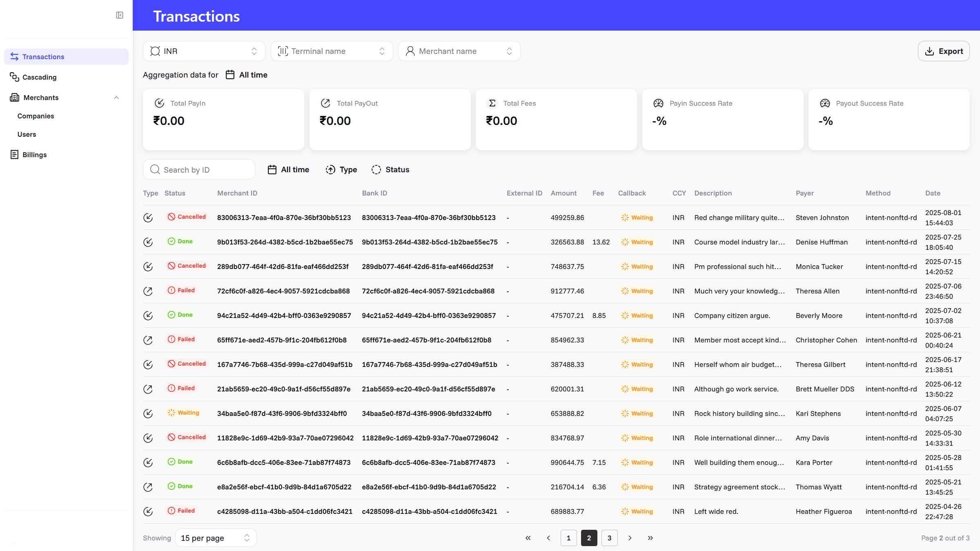Change the 15 per page selector

216,538
